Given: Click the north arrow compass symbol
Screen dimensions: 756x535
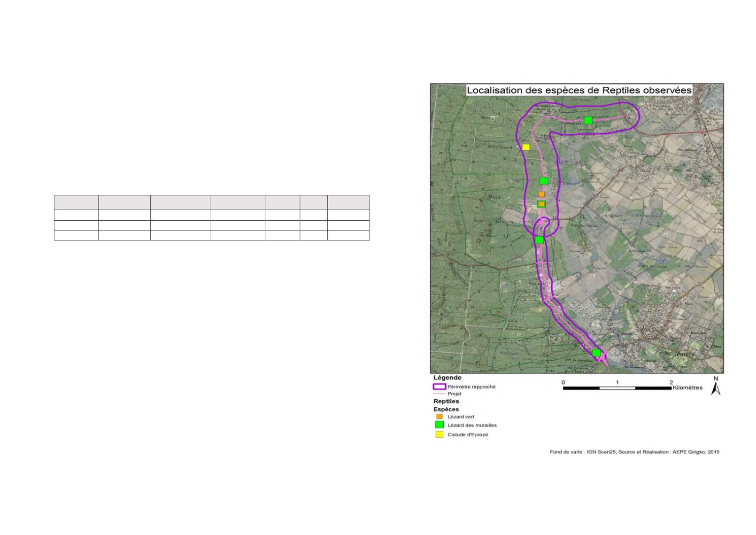Looking at the screenshot, I should click(x=716, y=387).
